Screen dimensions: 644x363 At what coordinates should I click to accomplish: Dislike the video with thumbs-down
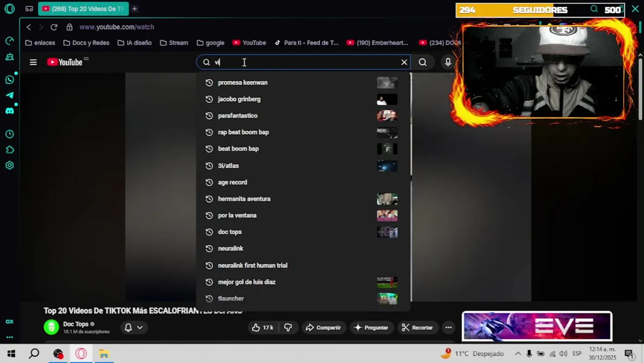[288, 328]
